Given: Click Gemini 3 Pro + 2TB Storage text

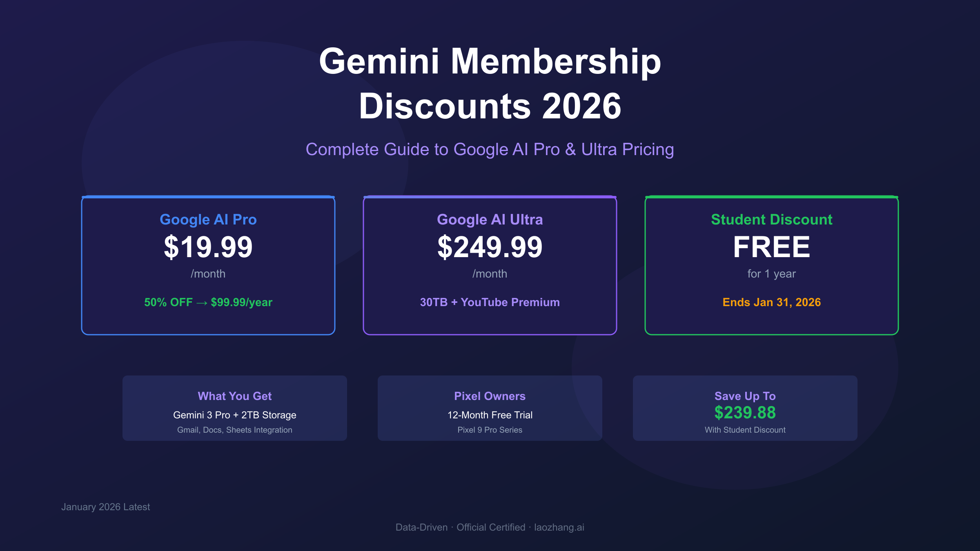Looking at the screenshot, I should [235, 415].
